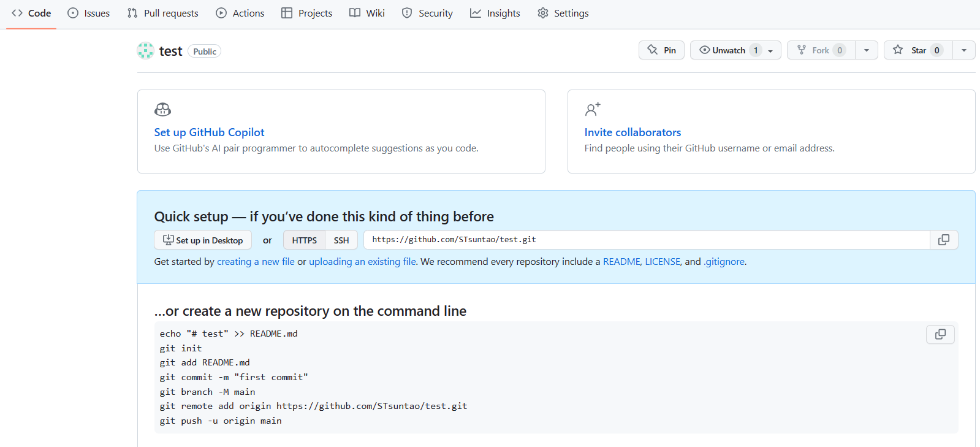Click the 'git remote add origin' line
980x447 pixels.
tap(313, 406)
